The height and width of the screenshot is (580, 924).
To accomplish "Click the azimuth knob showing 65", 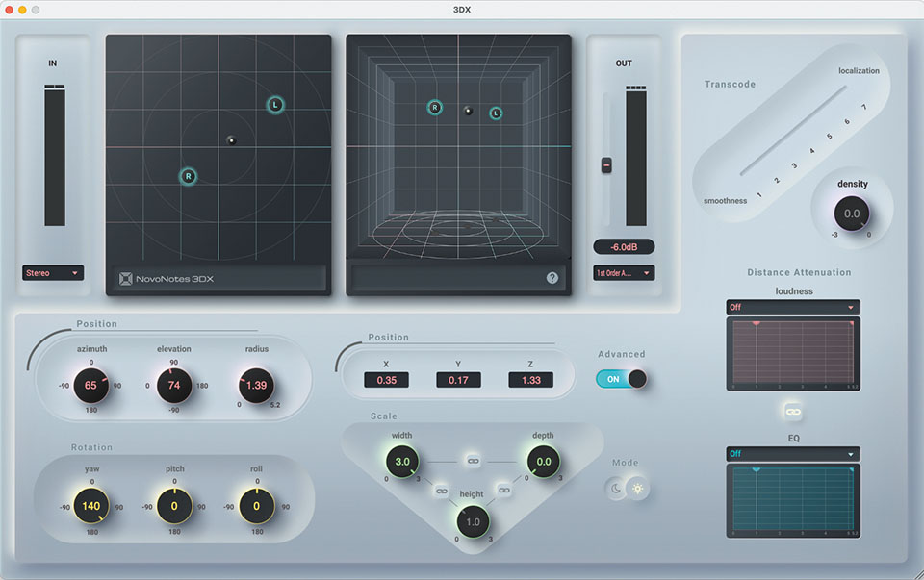I will point(90,385).
